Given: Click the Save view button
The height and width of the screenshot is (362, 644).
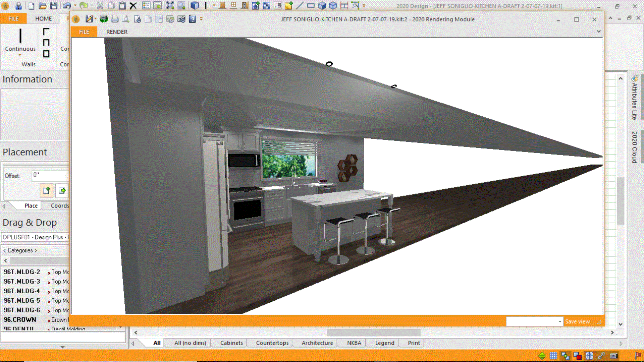Looking at the screenshot, I should pyautogui.click(x=577, y=321).
